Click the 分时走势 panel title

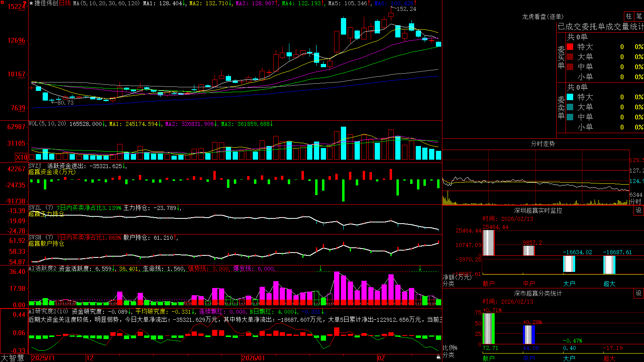point(543,144)
